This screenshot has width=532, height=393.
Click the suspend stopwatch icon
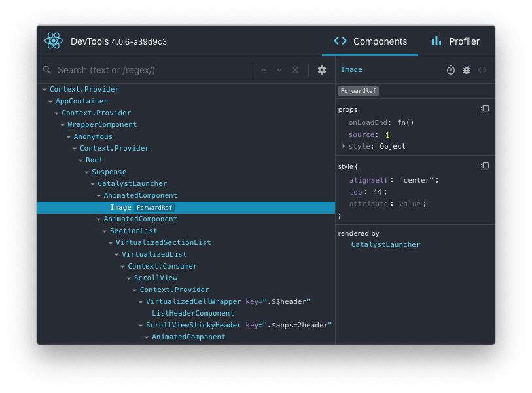[x=451, y=70]
